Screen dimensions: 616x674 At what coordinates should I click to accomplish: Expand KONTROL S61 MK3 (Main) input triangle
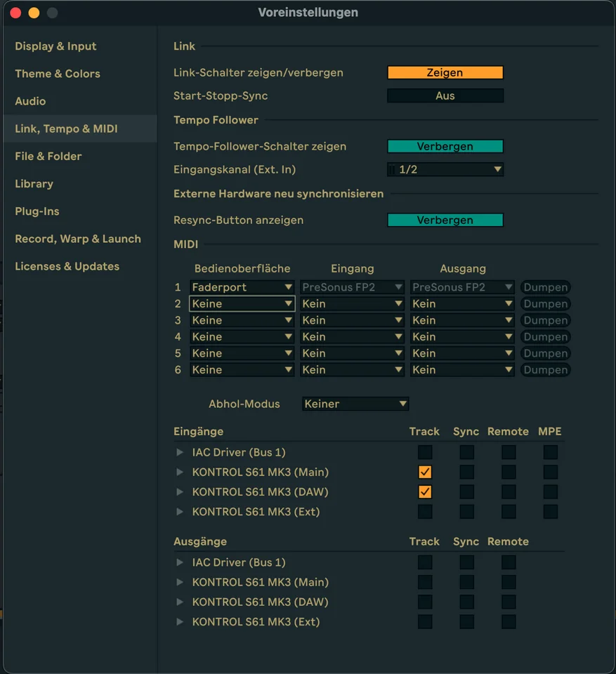click(180, 473)
